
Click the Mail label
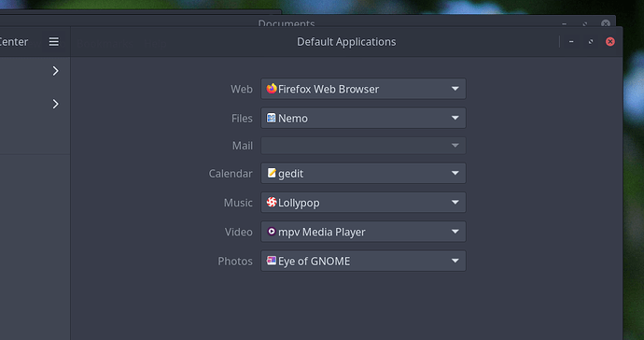coord(243,146)
